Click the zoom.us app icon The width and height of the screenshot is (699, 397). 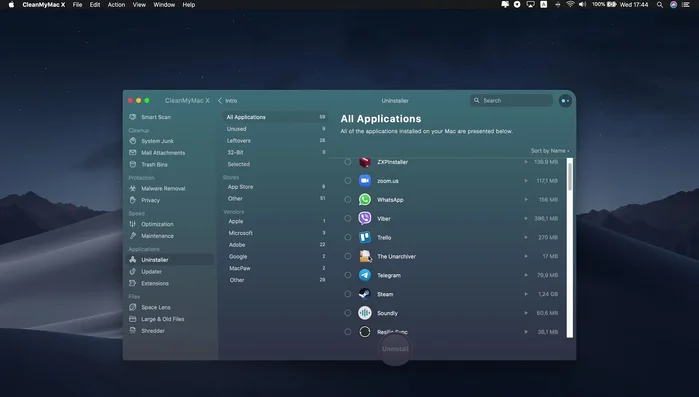pos(365,180)
